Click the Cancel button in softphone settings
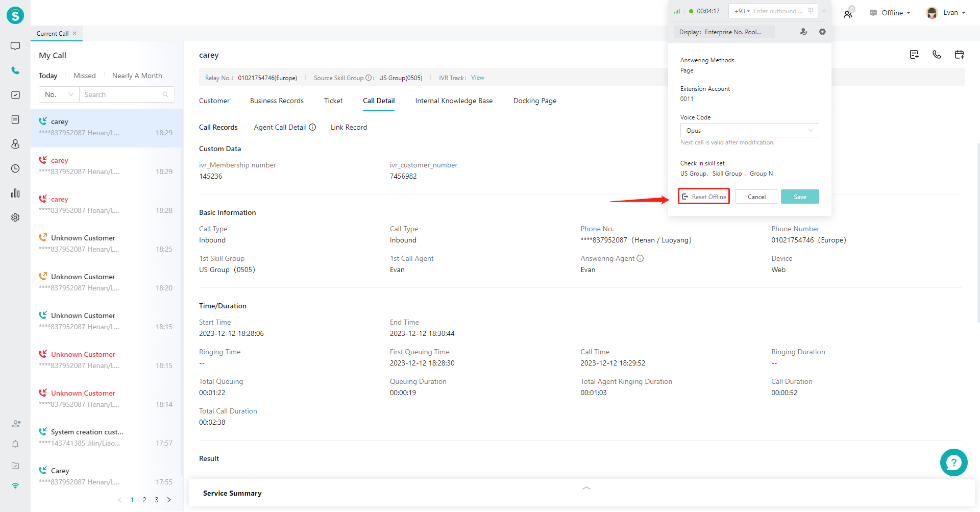 pos(756,197)
